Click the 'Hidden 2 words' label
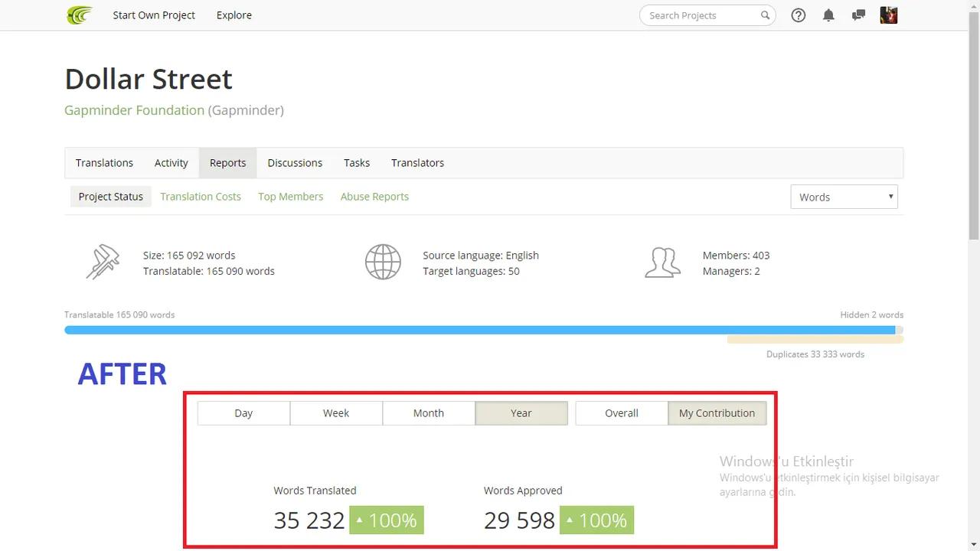Viewport: 980px width, 551px height. pos(871,315)
